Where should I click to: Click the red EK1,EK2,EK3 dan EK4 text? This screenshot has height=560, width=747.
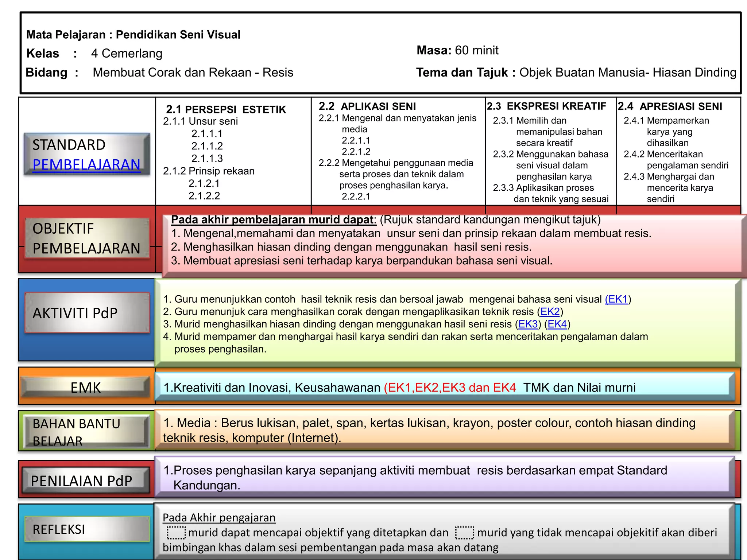coord(450,388)
